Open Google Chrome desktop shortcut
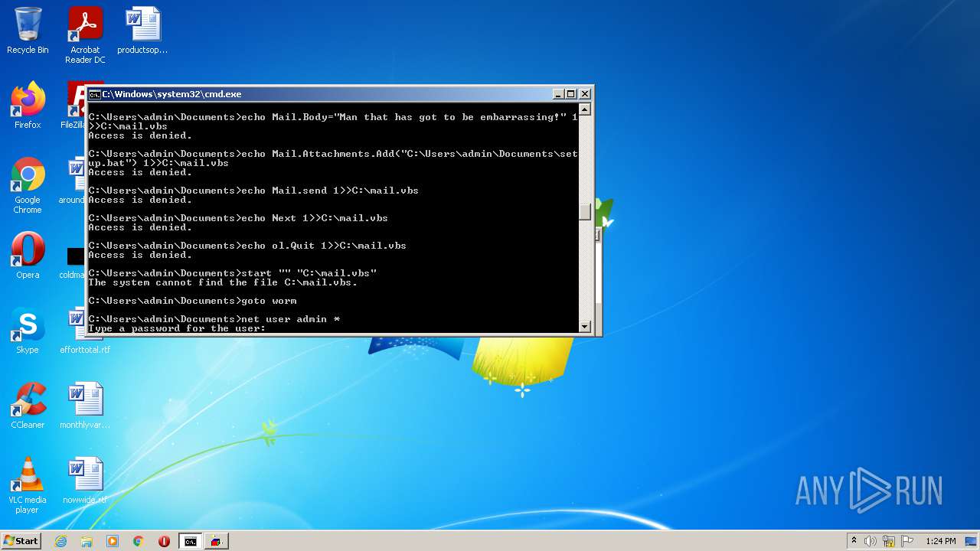The height and width of the screenshot is (551, 980). tap(28, 185)
